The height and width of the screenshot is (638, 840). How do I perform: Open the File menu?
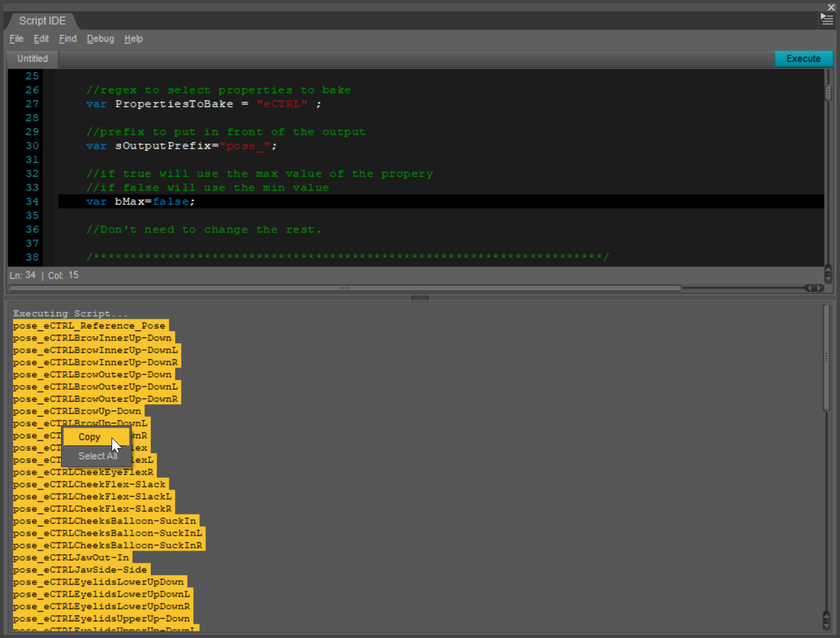[x=16, y=39]
